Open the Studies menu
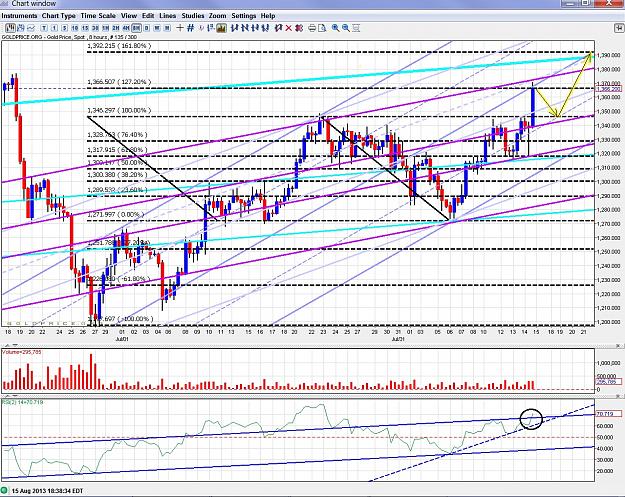 pos(193,16)
